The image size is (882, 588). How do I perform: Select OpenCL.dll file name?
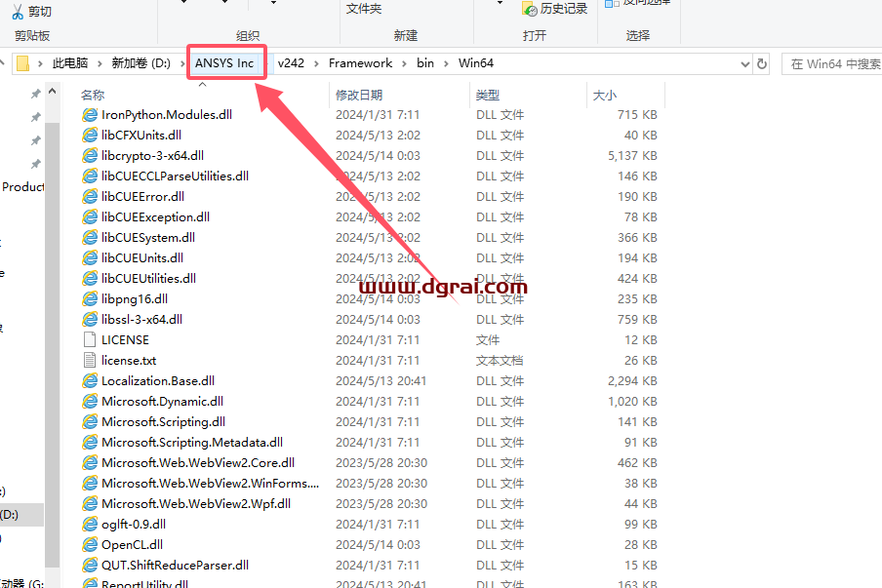[x=132, y=545]
